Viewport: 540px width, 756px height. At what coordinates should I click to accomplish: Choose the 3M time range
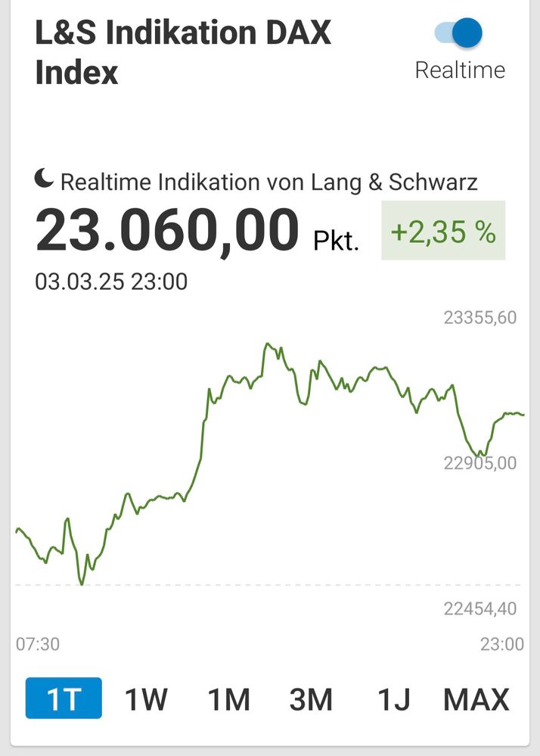coord(311,698)
